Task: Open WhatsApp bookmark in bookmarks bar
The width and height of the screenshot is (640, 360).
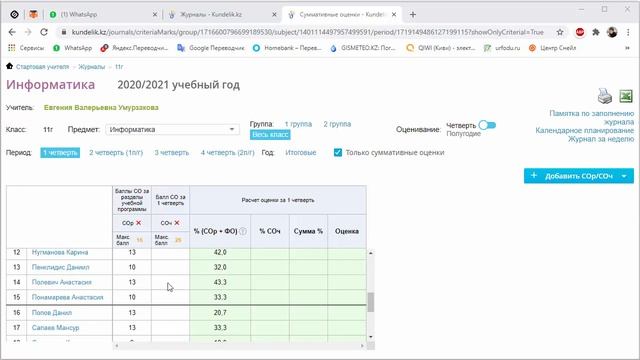Action: coord(73,48)
